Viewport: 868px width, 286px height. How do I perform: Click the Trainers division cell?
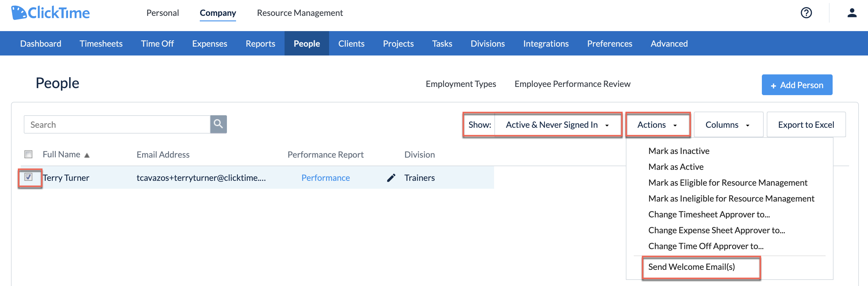[x=419, y=177]
